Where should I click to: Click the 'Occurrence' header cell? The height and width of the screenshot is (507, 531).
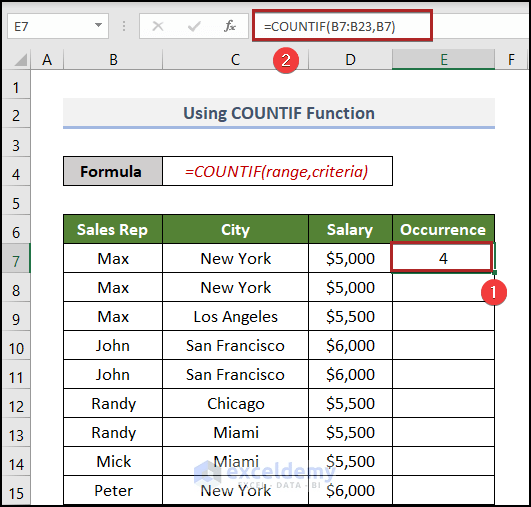(x=443, y=229)
